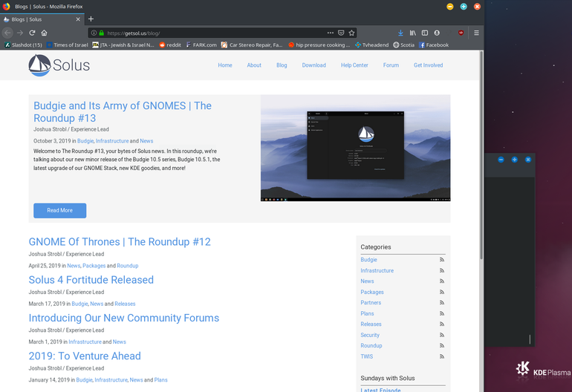Show site information icon in address bar
Image resolution: width=572 pixels, height=392 pixels.
(x=94, y=33)
